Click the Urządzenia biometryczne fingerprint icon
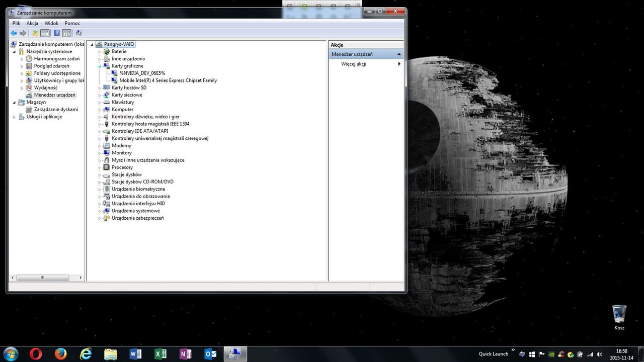644x362 pixels. [x=107, y=189]
